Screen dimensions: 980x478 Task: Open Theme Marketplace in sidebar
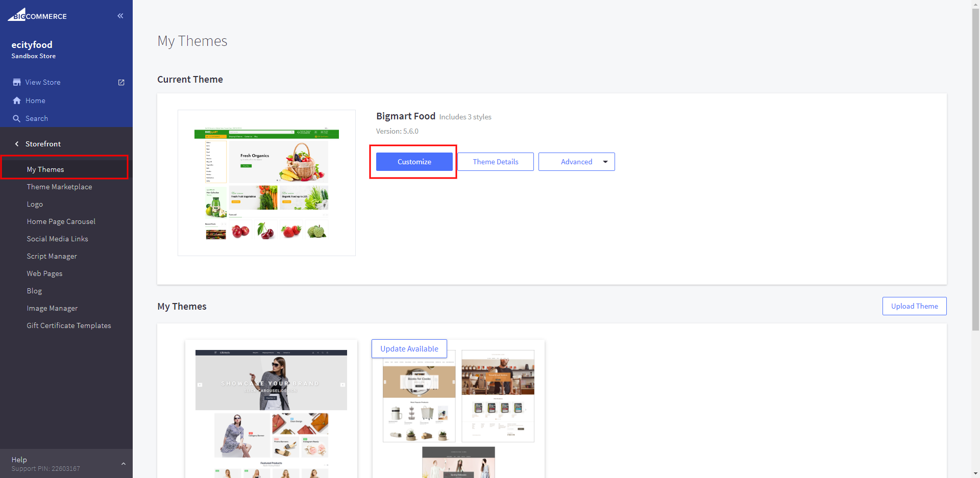59,187
